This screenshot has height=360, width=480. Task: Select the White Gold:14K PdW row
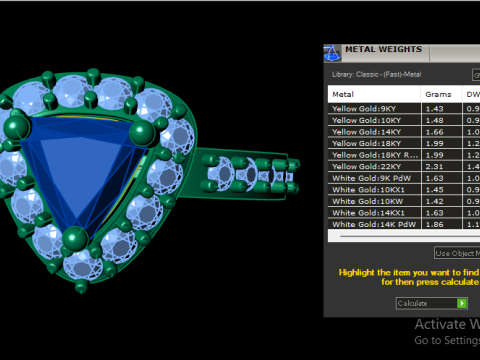[404, 224]
